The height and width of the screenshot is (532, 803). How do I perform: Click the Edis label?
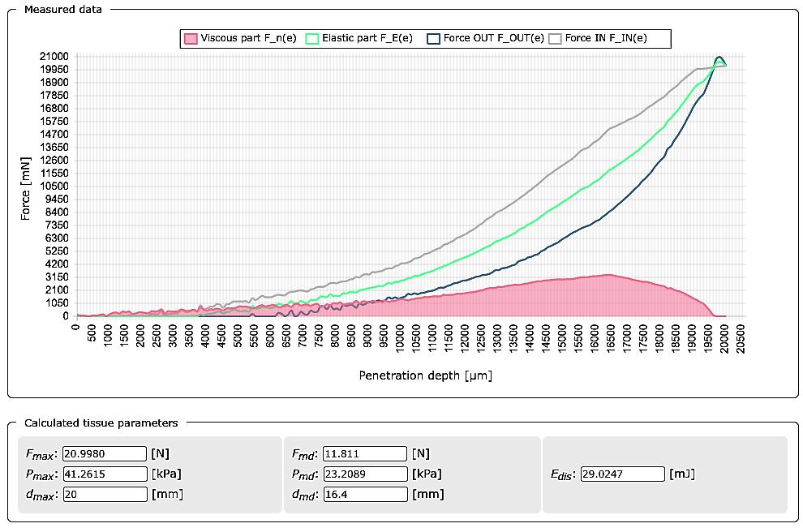562,474
